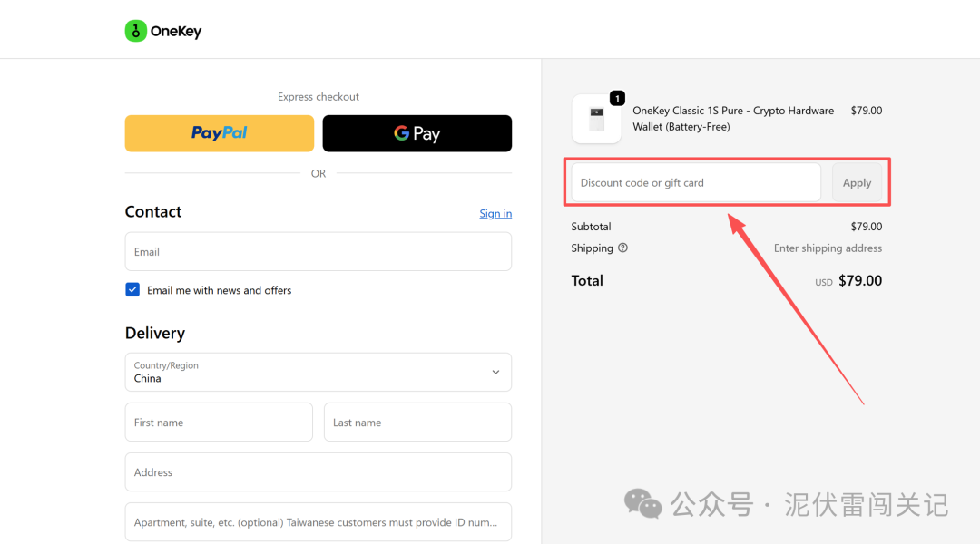Pay with the Google Pay button
Screen dimensions: 980x544
[416, 133]
